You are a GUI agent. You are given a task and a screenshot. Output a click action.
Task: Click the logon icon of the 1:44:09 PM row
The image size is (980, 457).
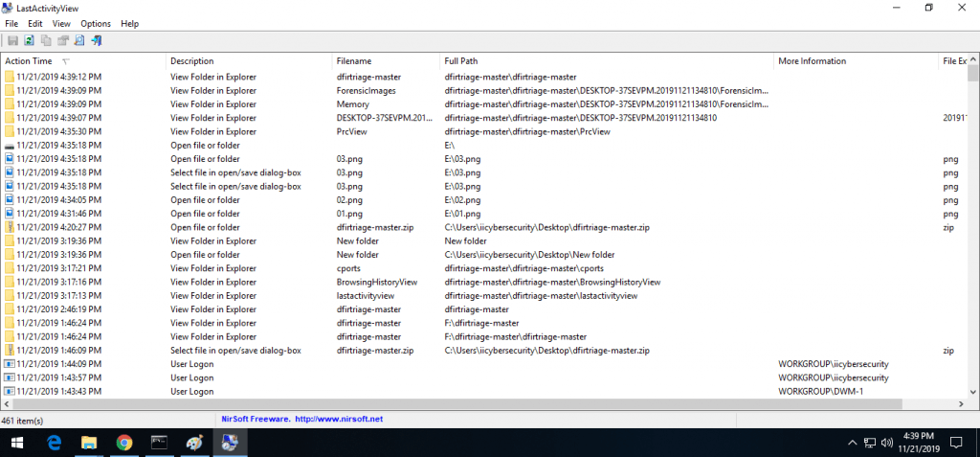10,364
